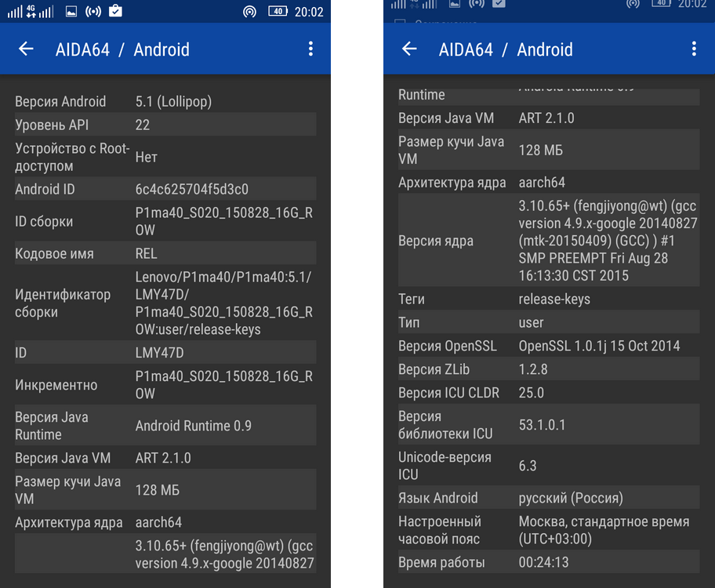Image resolution: width=715 pixels, height=588 pixels.
Task: Select 'Версия библиотеки ICU' 53.1.0.1 row
Action: coord(549,424)
